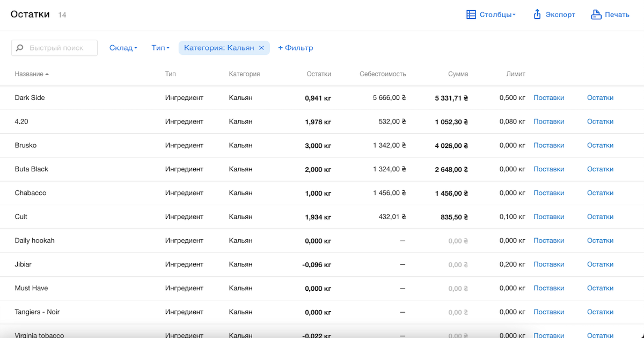
Task: Open Остатки link for Chabacco
Action: (x=600, y=193)
